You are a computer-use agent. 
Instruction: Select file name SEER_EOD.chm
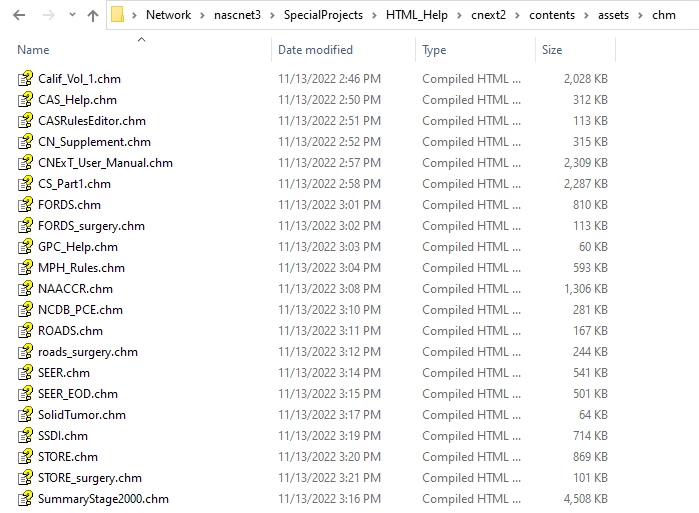point(78,394)
